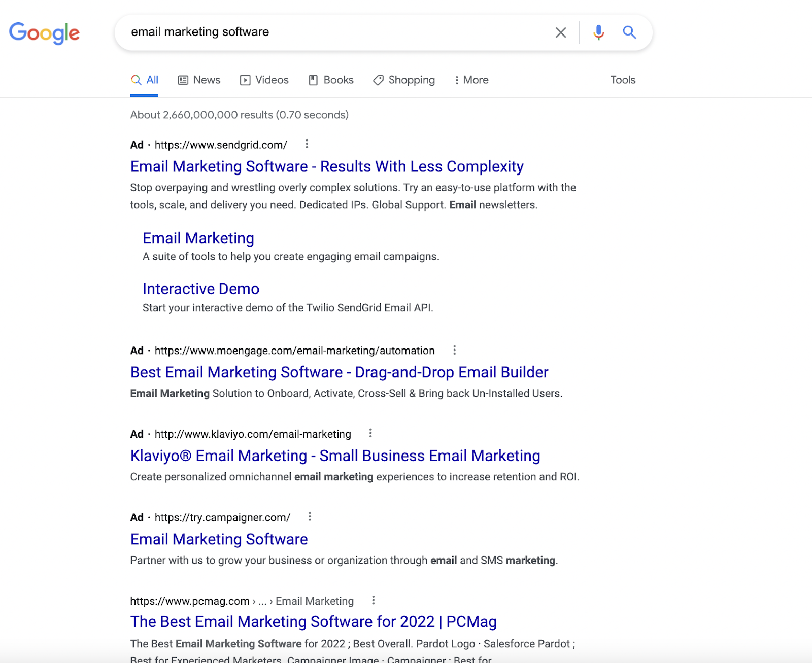
Task: Switch to the Videos tab
Action: [264, 80]
